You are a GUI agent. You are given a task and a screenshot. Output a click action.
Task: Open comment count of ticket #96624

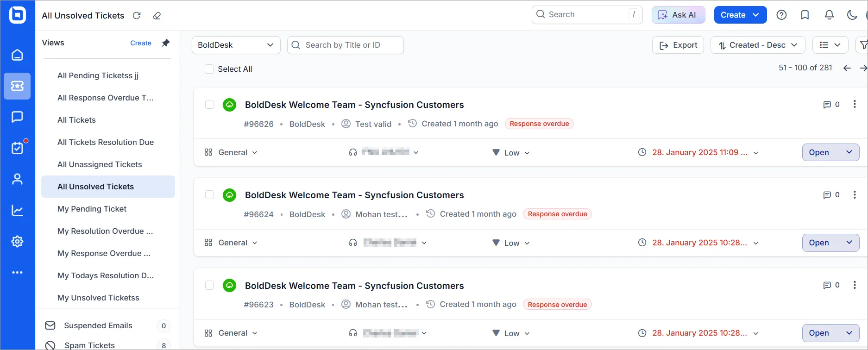[x=831, y=195]
